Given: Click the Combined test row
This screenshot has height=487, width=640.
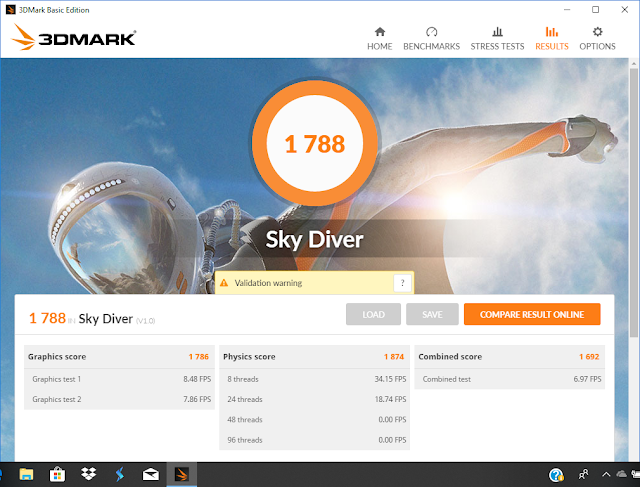Looking at the screenshot, I should [x=510, y=379].
